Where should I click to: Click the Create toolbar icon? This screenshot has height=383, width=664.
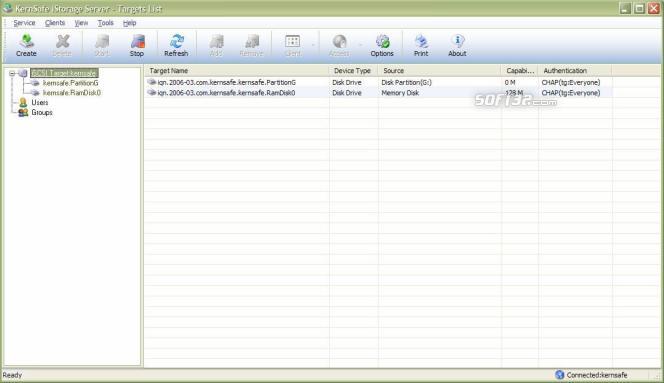[x=26, y=45]
